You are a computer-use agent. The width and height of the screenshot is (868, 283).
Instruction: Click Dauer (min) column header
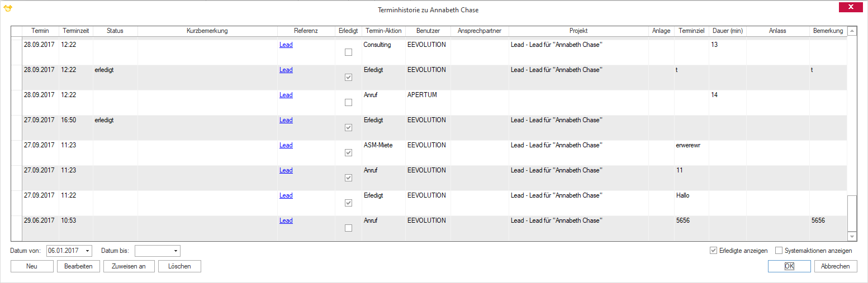click(728, 31)
